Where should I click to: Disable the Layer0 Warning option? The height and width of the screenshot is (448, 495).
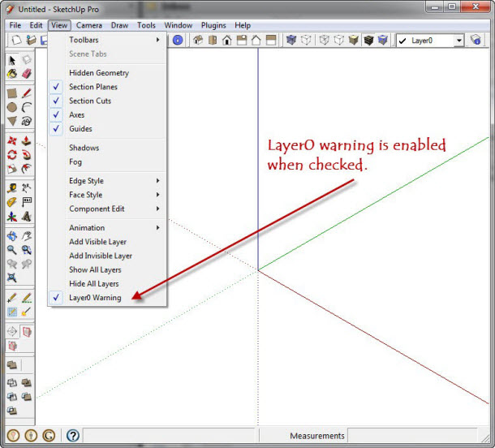[107, 298]
